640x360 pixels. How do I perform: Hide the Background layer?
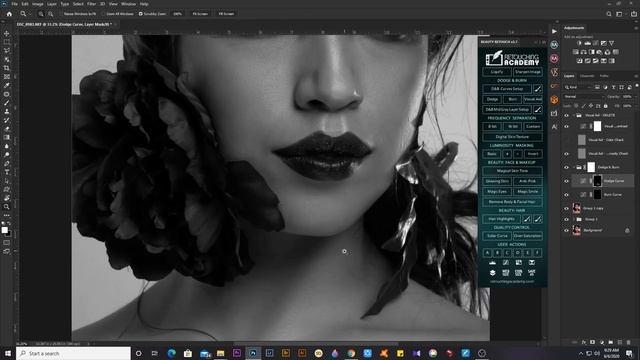[x=566, y=231]
